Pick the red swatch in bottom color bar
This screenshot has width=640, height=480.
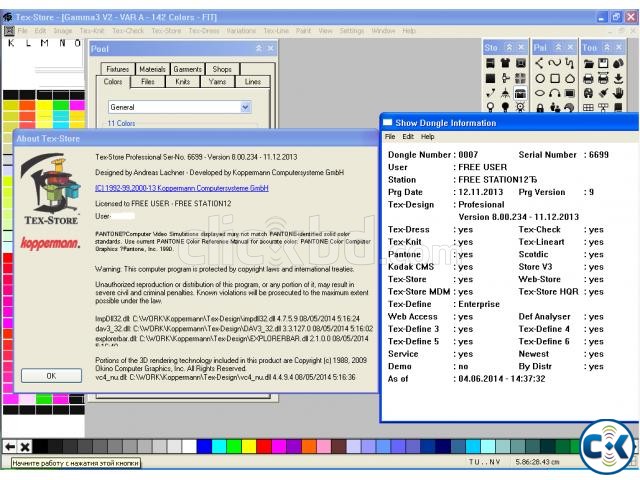pos(264,447)
